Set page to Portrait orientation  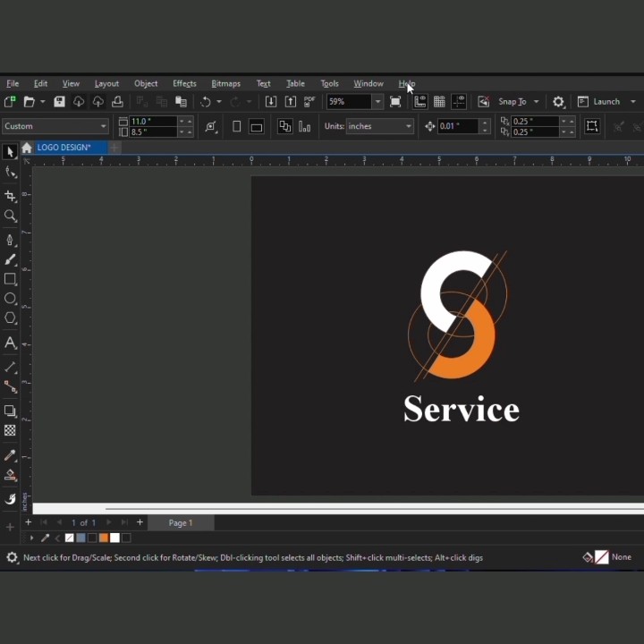click(x=236, y=126)
